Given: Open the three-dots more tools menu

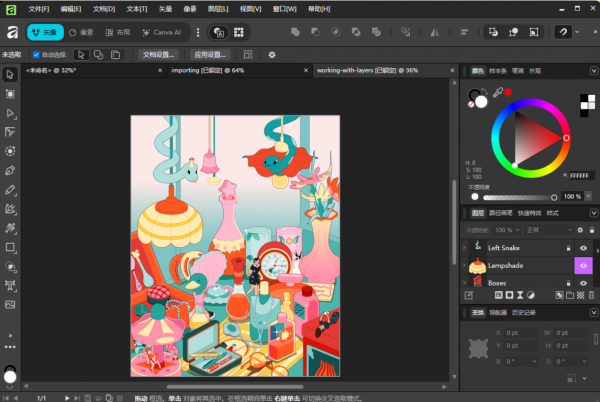Looking at the screenshot, I should (10, 347).
